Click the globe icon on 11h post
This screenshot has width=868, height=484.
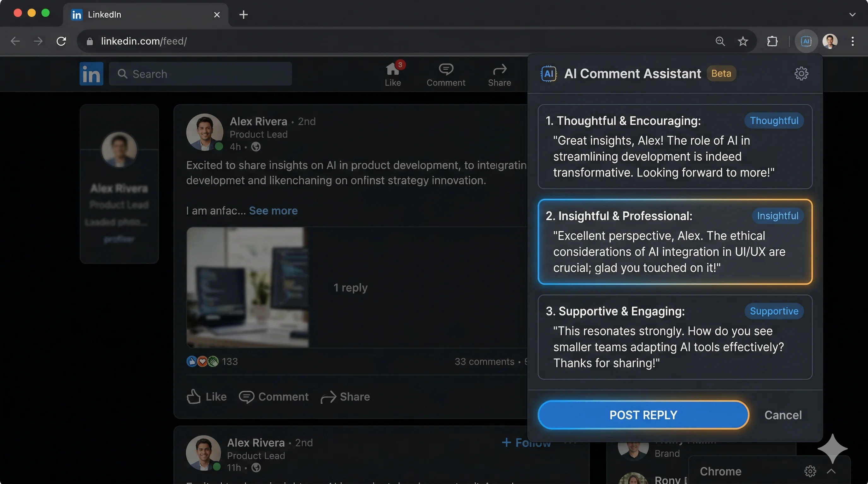click(256, 468)
